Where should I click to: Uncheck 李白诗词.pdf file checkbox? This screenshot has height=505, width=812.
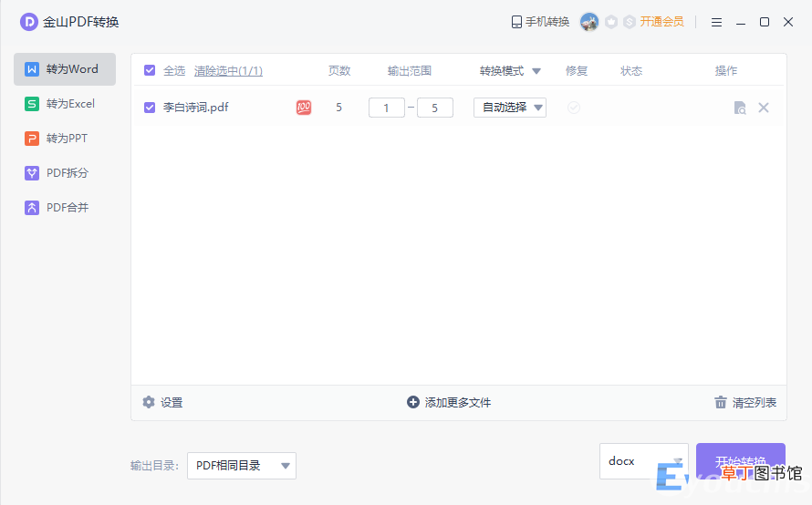(150, 108)
